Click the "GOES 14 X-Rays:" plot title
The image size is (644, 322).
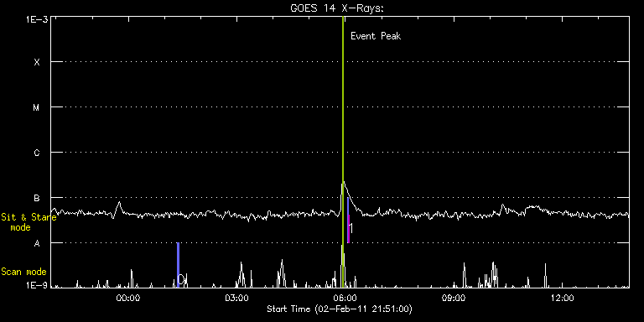337,8
